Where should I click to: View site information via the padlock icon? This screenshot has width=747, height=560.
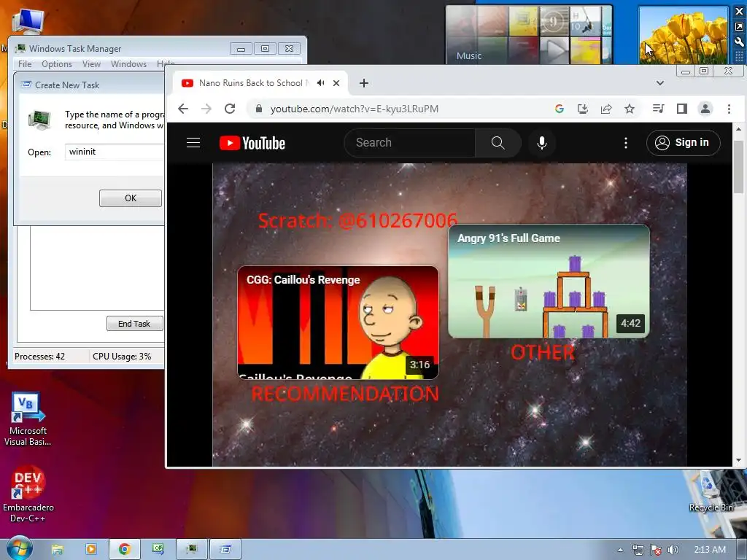[259, 109]
